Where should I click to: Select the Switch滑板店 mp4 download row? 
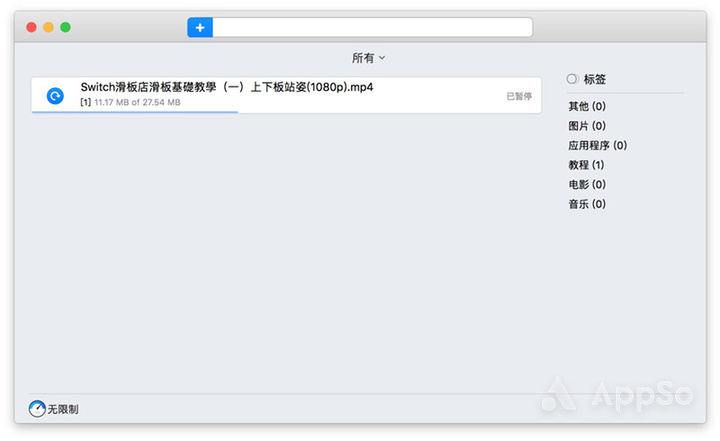[x=286, y=95]
